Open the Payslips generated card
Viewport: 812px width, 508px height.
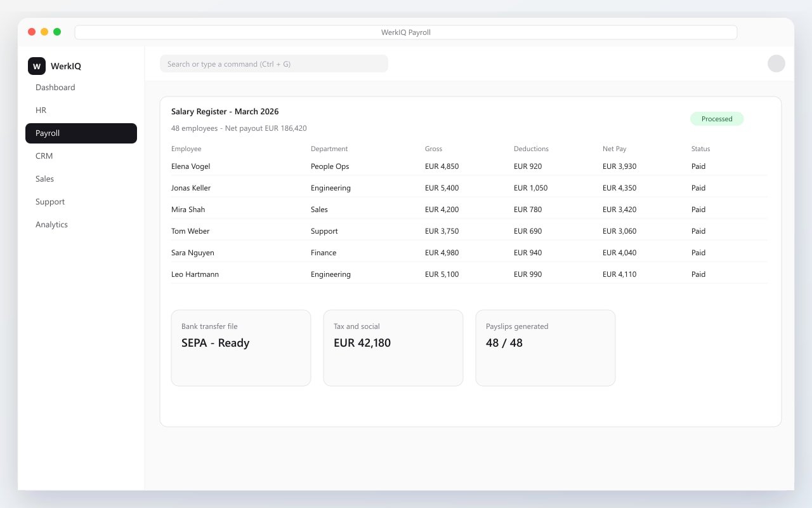(x=546, y=348)
